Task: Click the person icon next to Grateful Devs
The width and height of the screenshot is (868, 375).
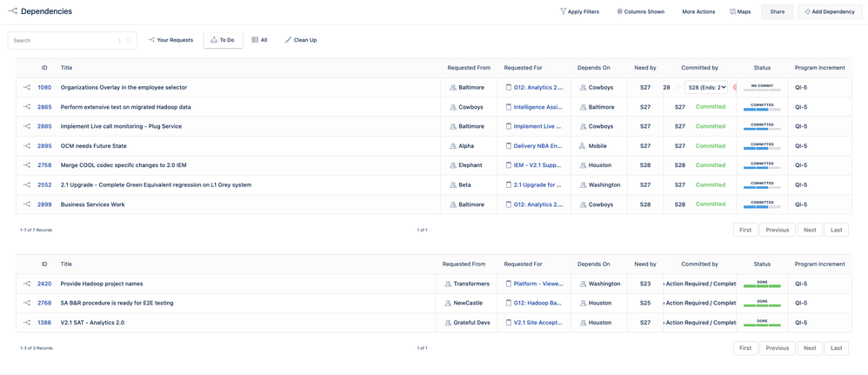Action: pyautogui.click(x=448, y=323)
